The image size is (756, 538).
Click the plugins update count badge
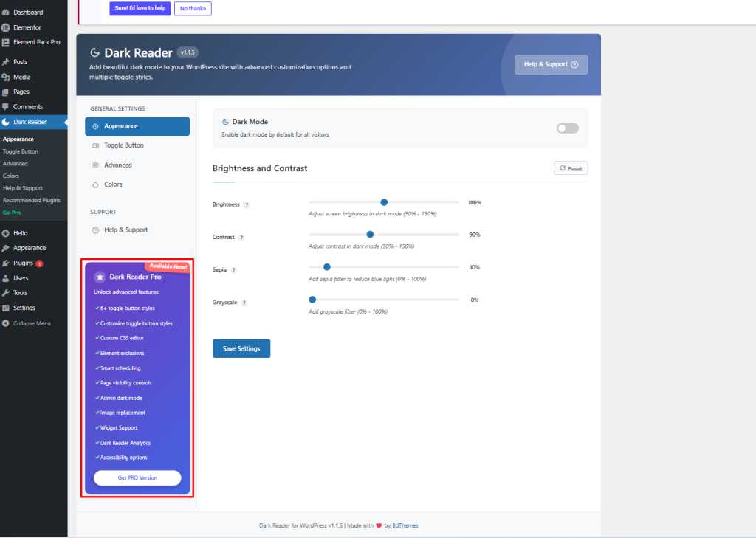tap(40, 263)
